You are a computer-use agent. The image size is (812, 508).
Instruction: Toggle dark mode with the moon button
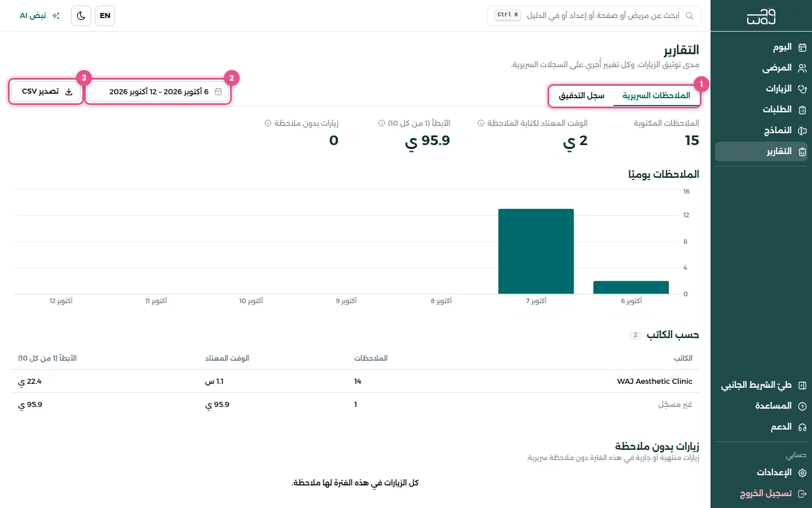[x=81, y=16]
